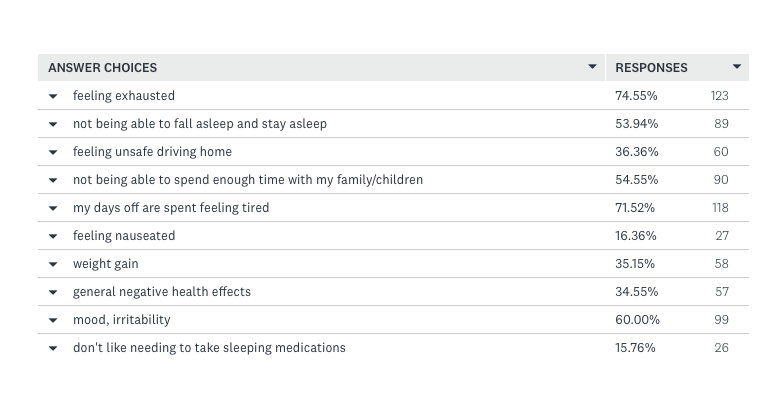781x407 pixels.
Task: Expand the 'my days off are spent feeling tired' arrow
Action: coord(53,208)
